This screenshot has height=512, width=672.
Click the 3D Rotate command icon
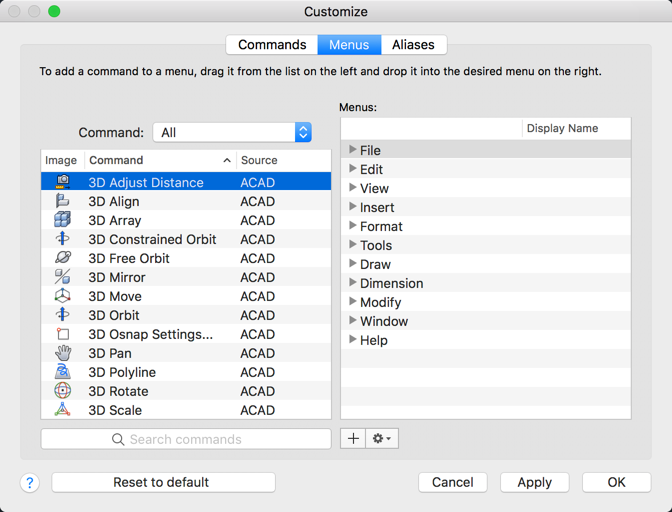(x=62, y=391)
